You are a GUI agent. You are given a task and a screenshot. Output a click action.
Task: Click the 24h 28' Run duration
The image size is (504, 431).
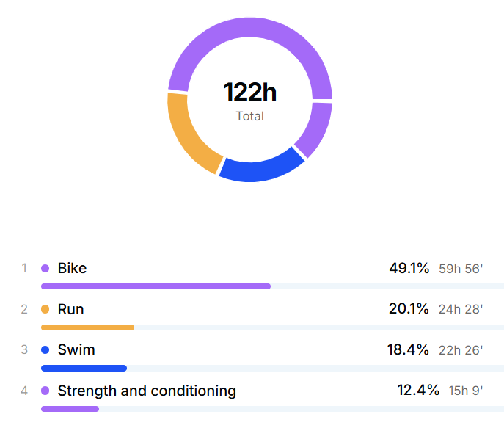(x=461, y=310)
